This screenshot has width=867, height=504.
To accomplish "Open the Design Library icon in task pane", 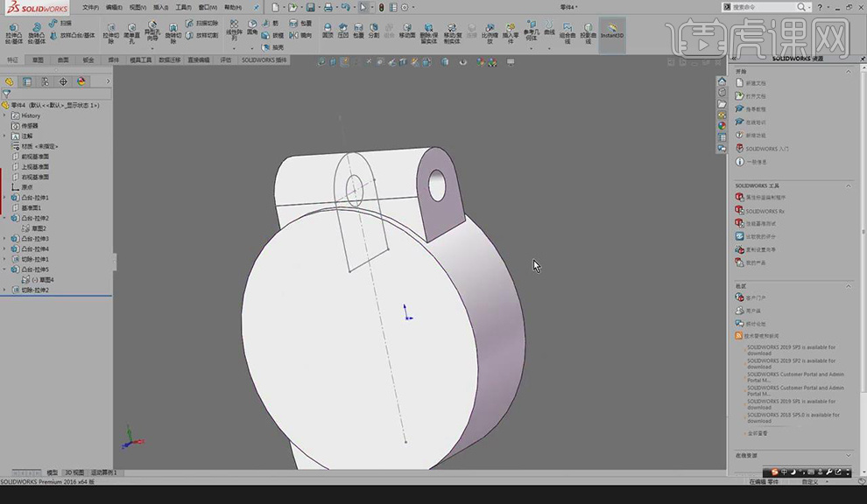I will [722, 93].
